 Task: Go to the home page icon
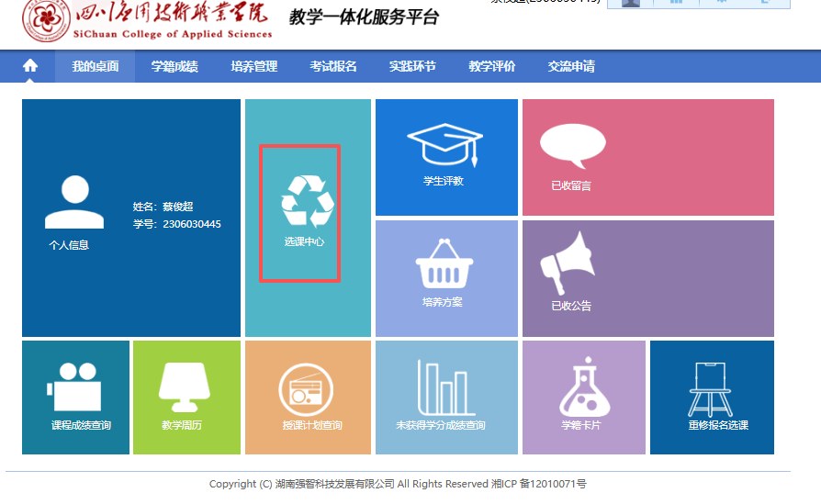click(30, 66)
